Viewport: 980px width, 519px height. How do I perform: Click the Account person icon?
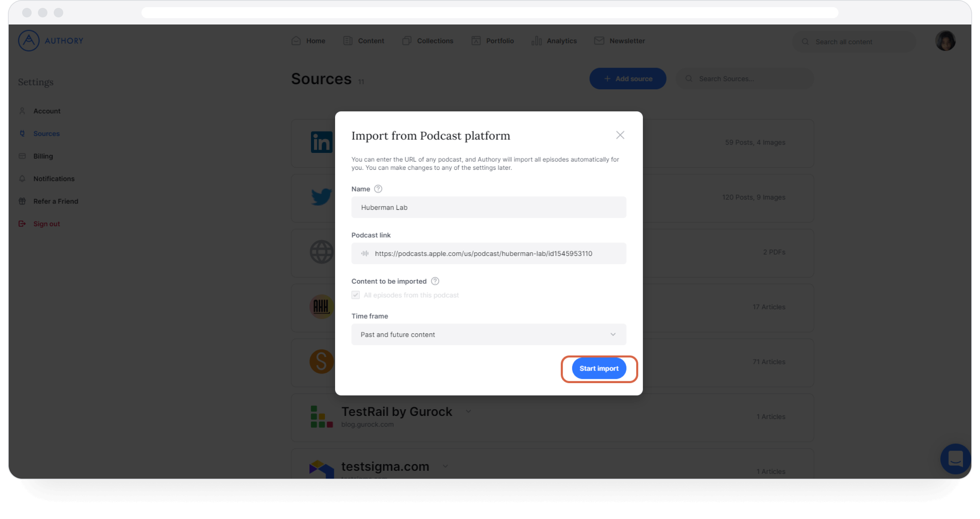click(x=22, y=111)
